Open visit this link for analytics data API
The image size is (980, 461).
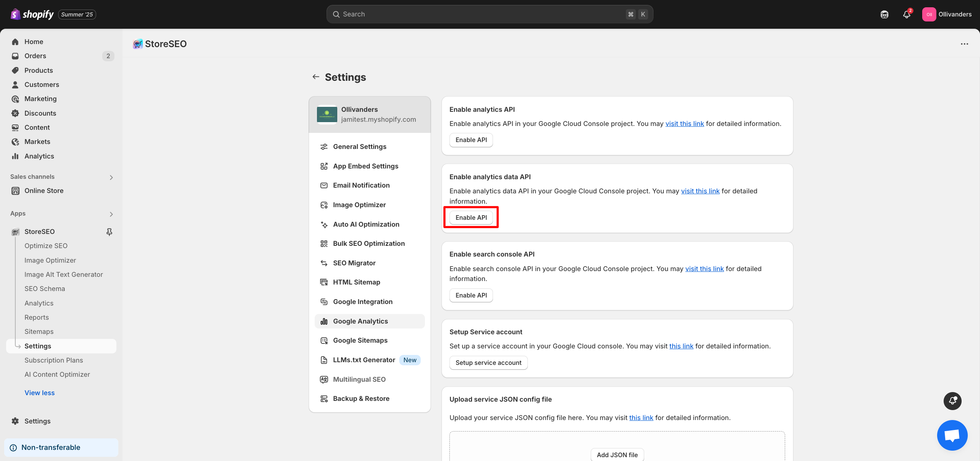pos(700,191)
